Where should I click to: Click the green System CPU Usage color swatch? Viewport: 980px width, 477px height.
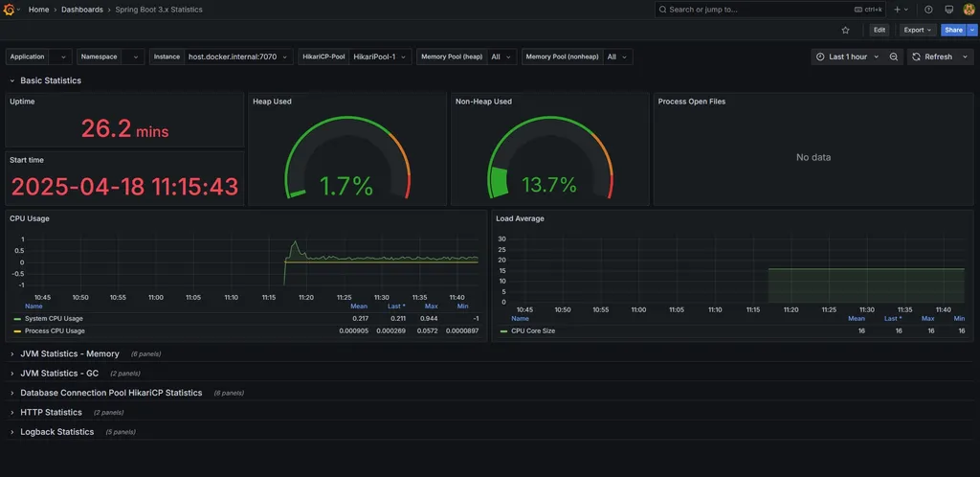[x=17, y=319]
